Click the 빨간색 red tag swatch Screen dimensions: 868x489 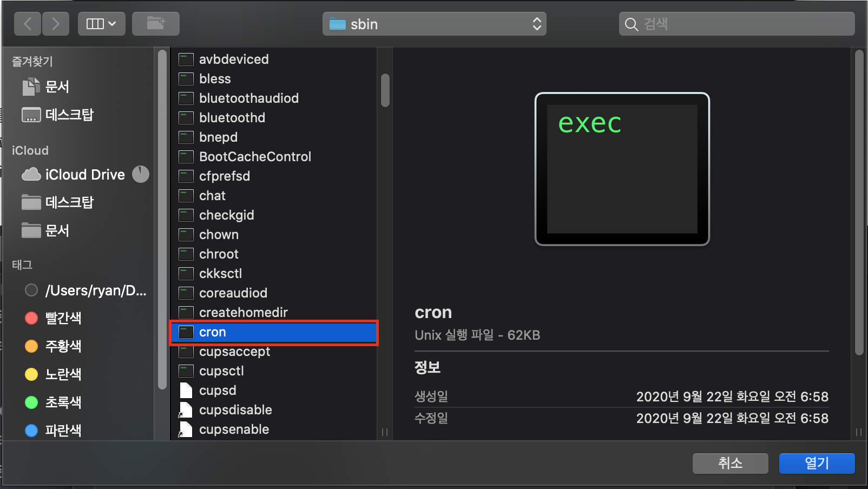tap(31, 318)
